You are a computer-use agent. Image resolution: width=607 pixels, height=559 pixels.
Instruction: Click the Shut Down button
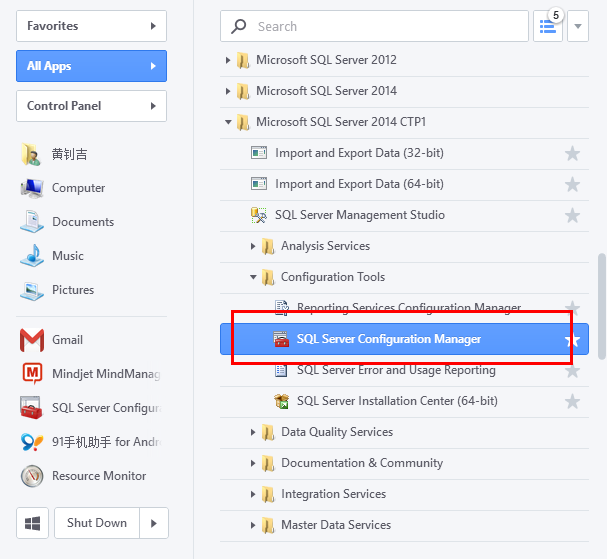97,523
